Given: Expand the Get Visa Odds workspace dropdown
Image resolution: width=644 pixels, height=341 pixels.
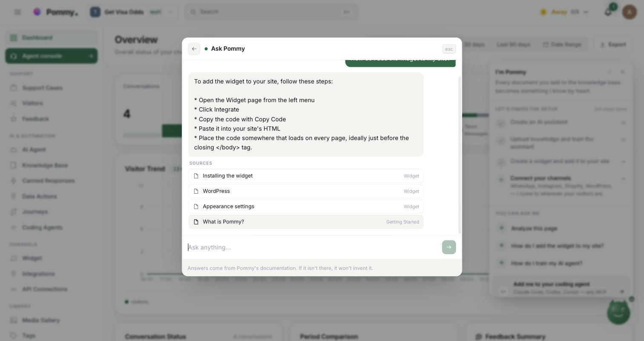Looking at the screenshot, I should point(132,12).
